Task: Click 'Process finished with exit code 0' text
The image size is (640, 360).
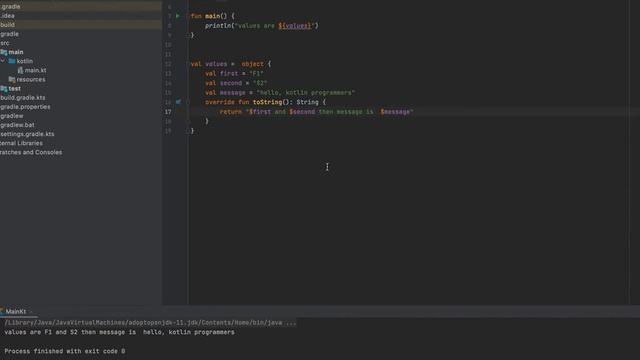Action: tap(65, 351)
